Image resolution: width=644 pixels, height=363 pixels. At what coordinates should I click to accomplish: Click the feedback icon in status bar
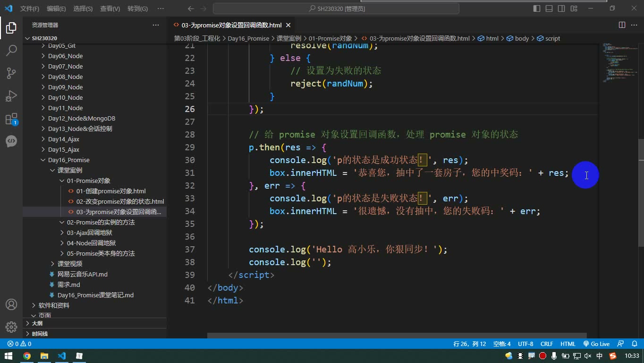tap(620, 344)
